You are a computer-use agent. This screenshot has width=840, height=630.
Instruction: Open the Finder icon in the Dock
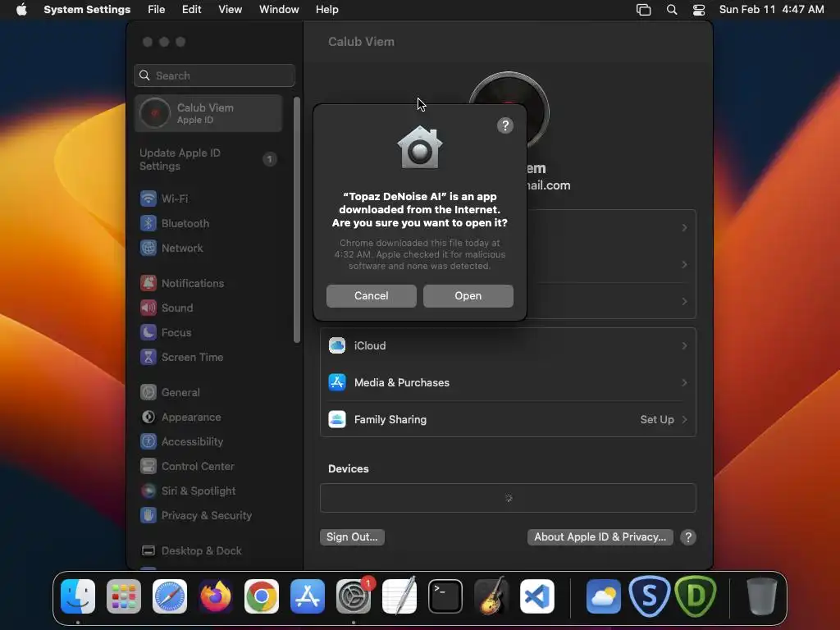click(x=78, y=596)
